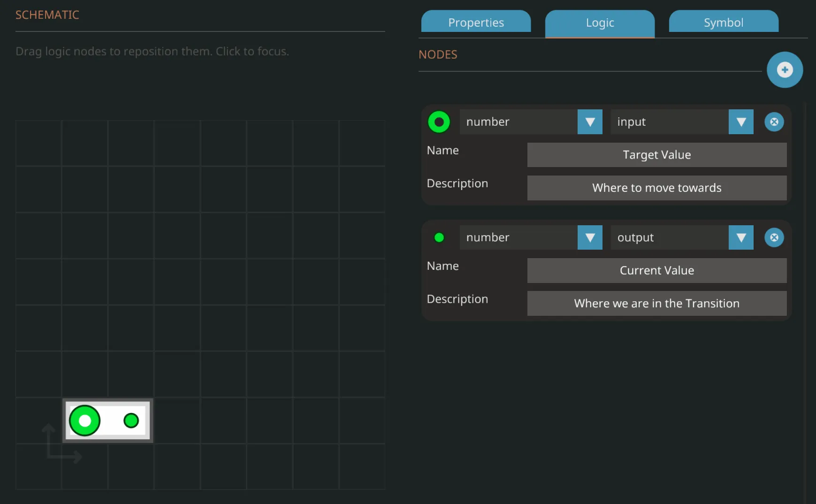
Task: Delete the Target Value node
Action: [x=774, y=122]
